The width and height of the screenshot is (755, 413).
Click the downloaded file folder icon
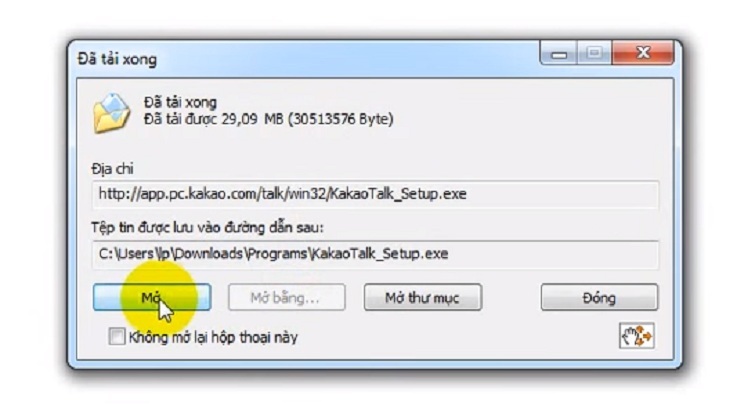coord(111,114)
